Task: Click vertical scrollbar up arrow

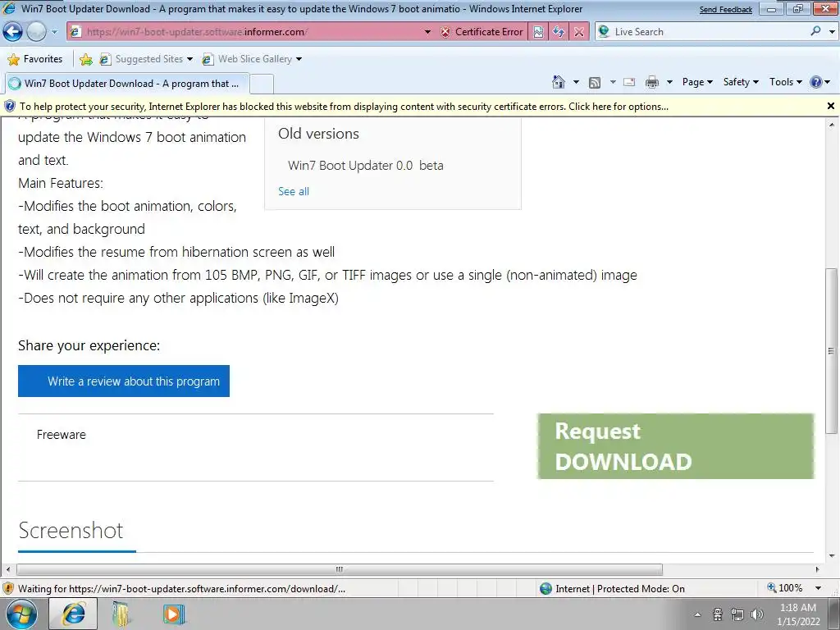Action: [832, 125]
